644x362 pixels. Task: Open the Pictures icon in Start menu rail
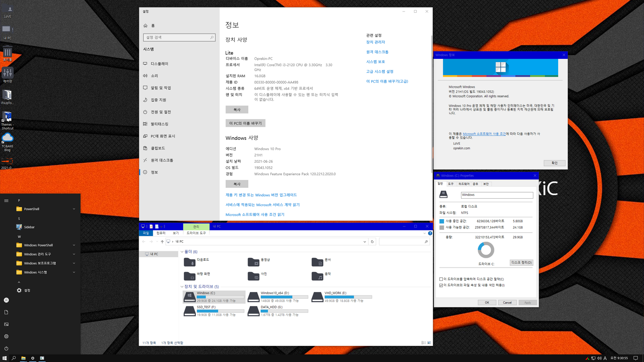(x=6, y=324)
